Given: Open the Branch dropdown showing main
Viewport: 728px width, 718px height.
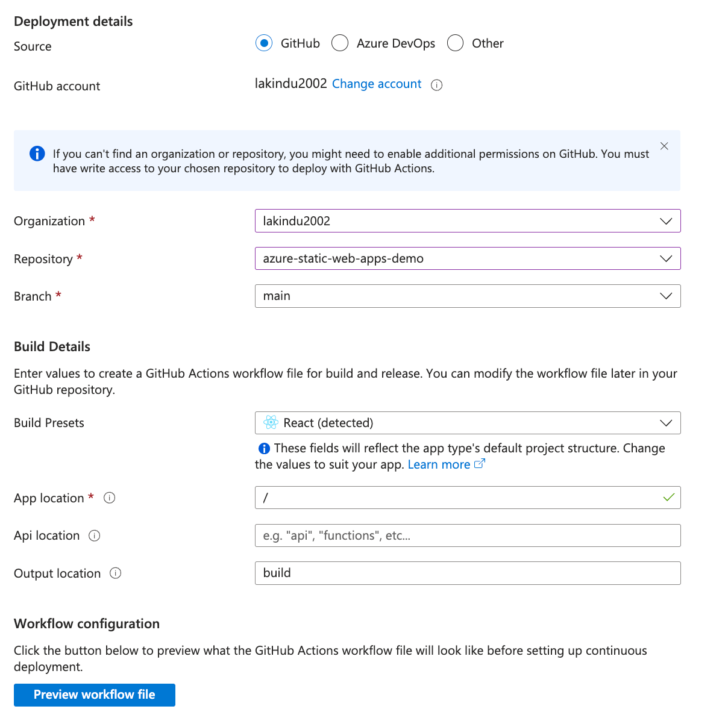Looking at the screenshot, I should [468, 296].
